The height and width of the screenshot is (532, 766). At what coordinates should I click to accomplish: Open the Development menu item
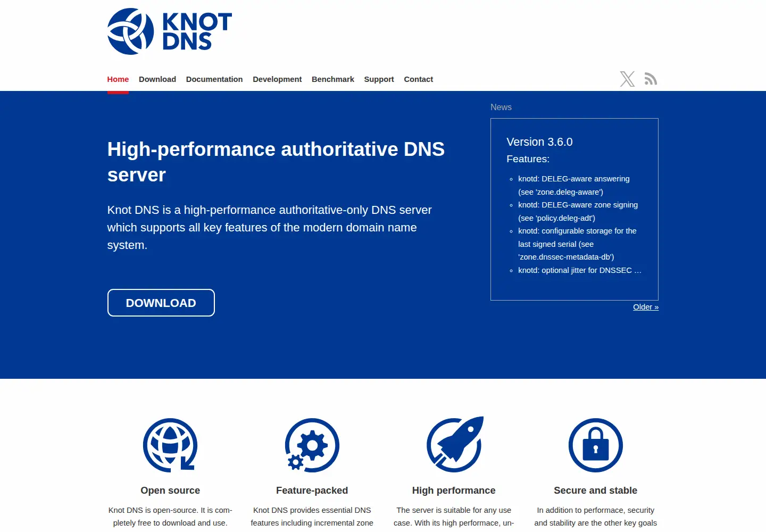[x=277, y=79]
